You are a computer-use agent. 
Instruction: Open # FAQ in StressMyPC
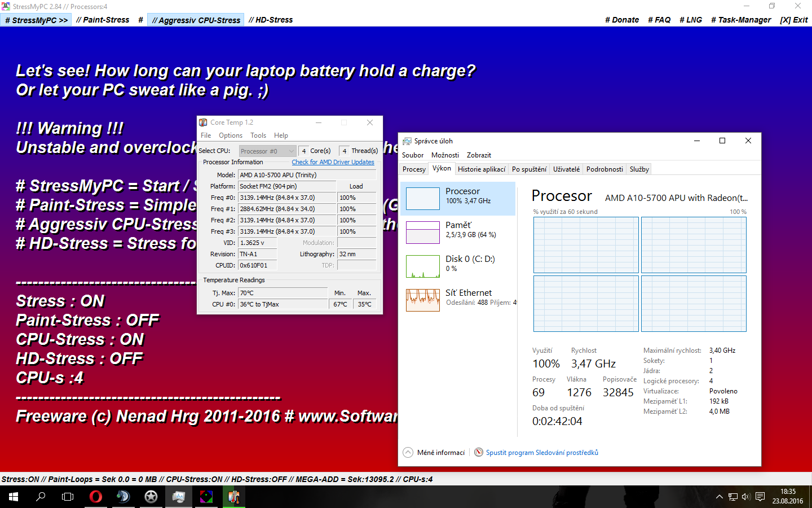pos(659,20)
